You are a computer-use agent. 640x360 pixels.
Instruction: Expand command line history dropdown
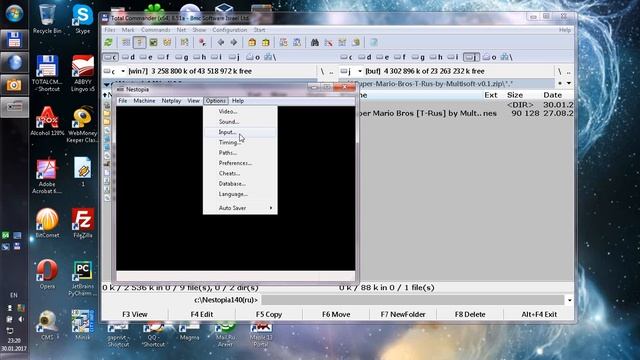(569, 300)
